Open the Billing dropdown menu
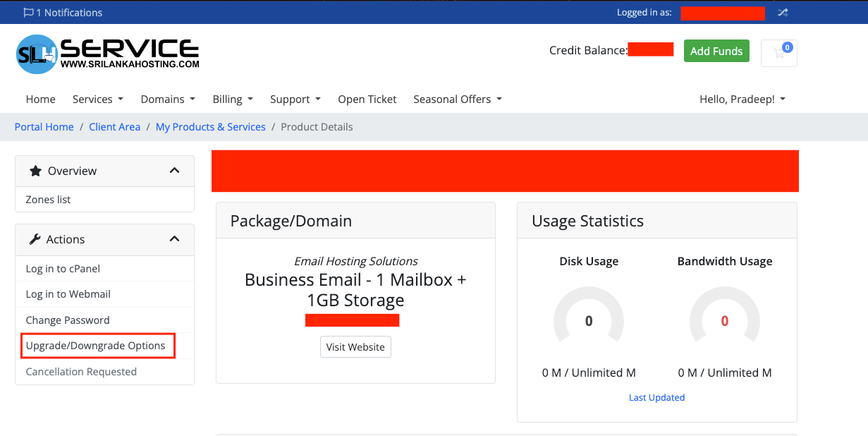The image size is (868, 436). tap(233, 99)
